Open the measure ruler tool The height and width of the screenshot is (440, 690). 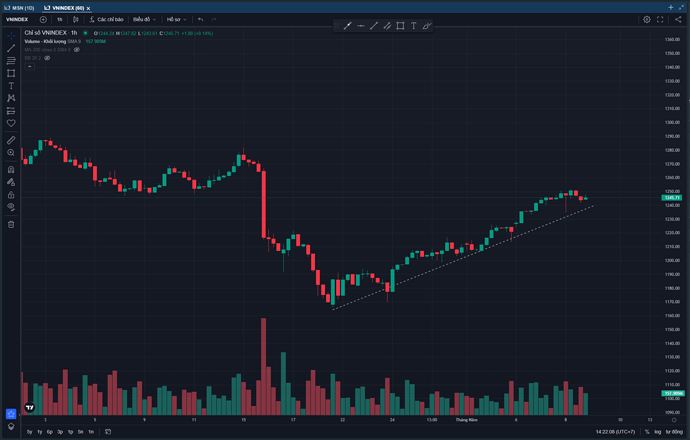[x=11, y=140]
